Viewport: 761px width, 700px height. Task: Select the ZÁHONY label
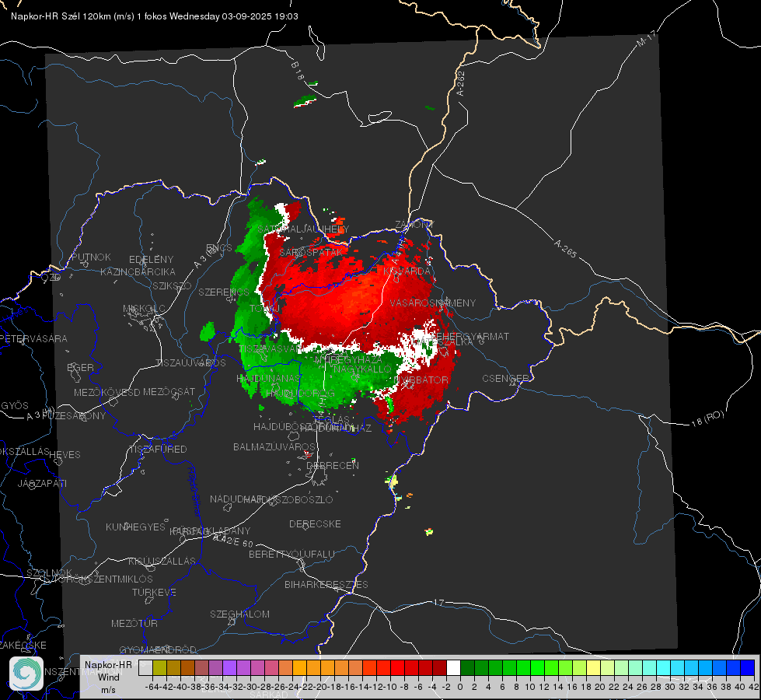pyautogui.click(x=414, y=225)
